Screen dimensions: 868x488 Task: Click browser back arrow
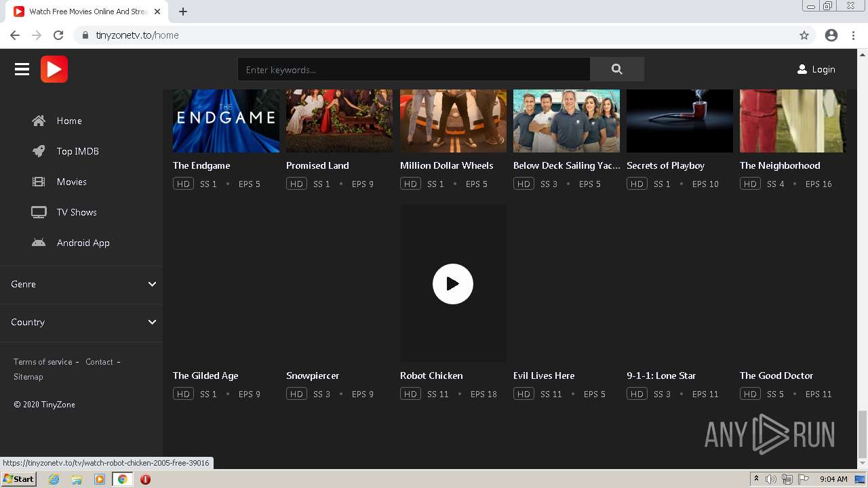pyautogui.click(x=15, y=35)
